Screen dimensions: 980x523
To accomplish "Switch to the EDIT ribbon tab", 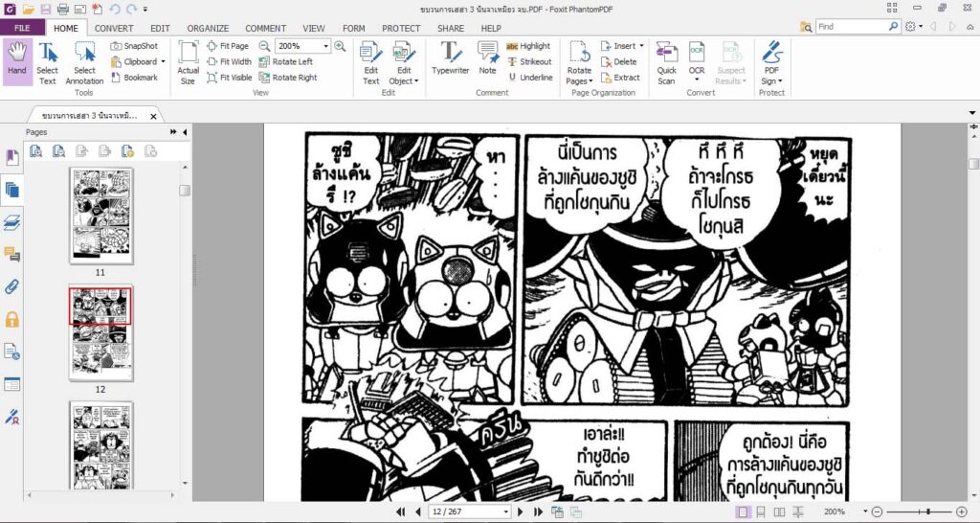I will [160, 28].
